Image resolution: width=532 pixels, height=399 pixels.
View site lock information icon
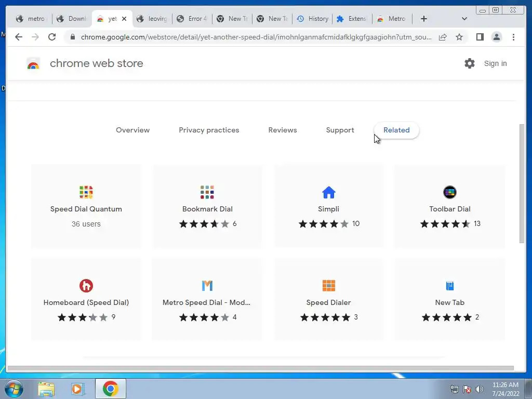[x=72, y=37]
